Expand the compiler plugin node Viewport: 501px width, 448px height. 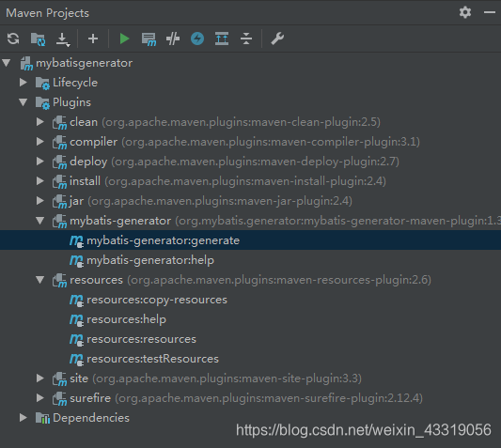point(39,142)
